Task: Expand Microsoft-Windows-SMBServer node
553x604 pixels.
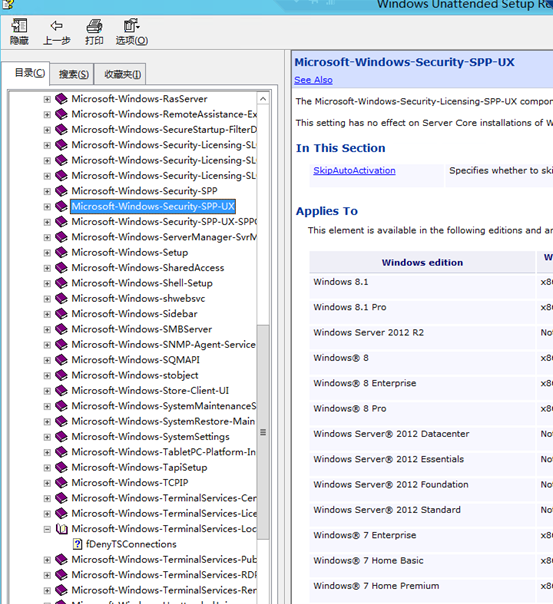Action: coord(47,330)
